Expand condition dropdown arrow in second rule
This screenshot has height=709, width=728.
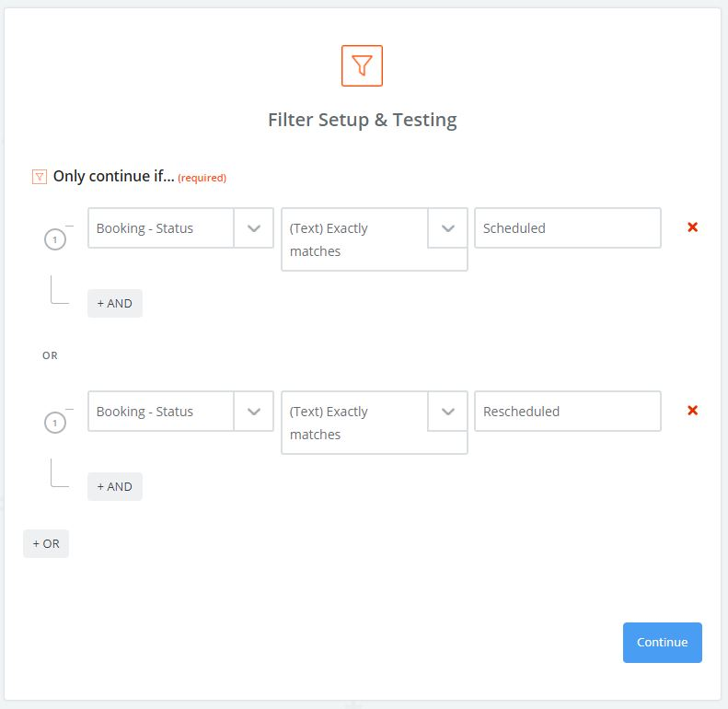pyautogui.click(x=448, y=412)
